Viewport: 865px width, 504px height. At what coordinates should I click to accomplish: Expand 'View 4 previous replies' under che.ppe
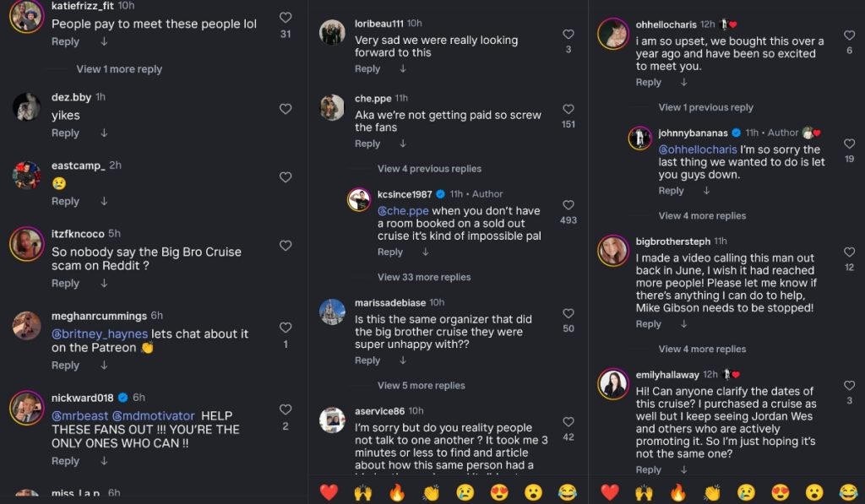pyautogui.click(x=429, y=169)
